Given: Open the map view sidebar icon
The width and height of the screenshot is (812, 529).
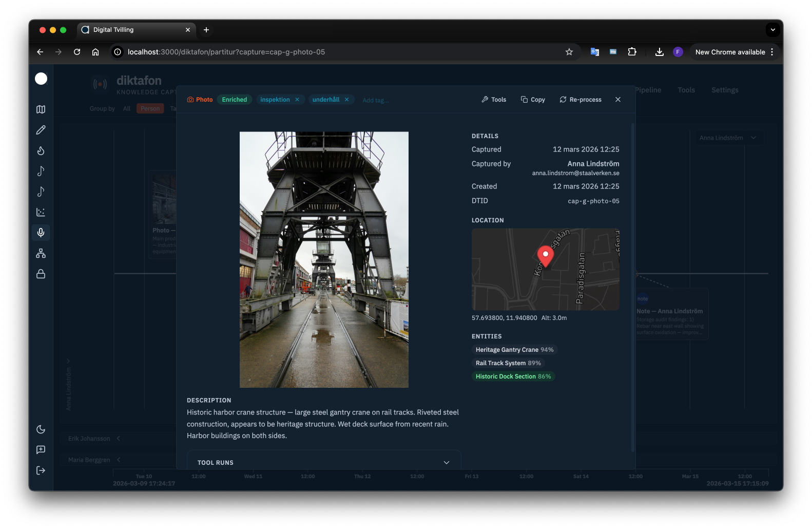Looking at the screenshot, I should click(x=41, y=109).
